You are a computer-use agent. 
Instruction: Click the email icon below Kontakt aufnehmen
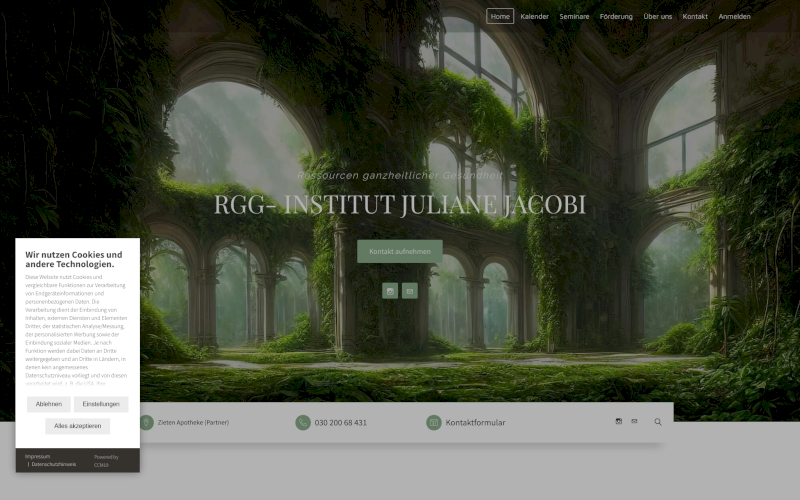click(x=410, y=291)
